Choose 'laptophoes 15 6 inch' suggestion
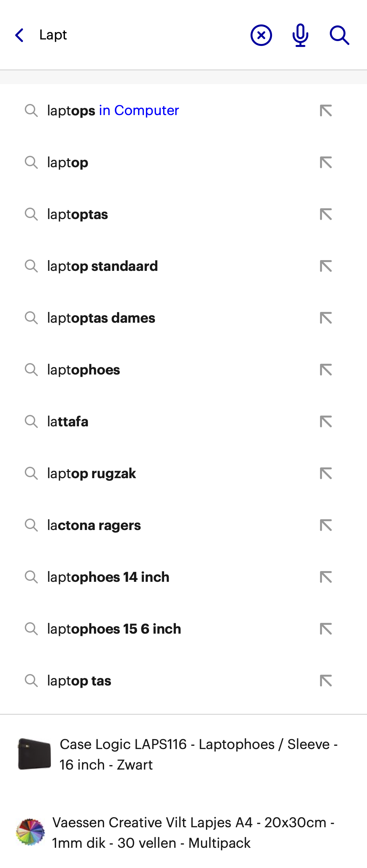The image size is (367, 868). pyautogui.click(x=114, y=629)
